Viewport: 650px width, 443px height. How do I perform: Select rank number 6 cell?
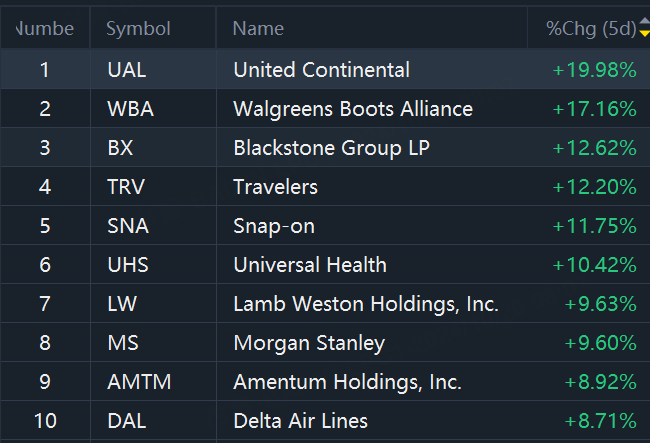click(x=44, y=265)
